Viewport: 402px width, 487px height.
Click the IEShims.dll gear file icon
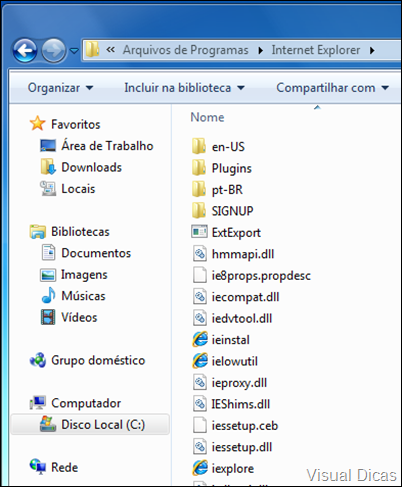pyautogui.click(x=200, y=403)
